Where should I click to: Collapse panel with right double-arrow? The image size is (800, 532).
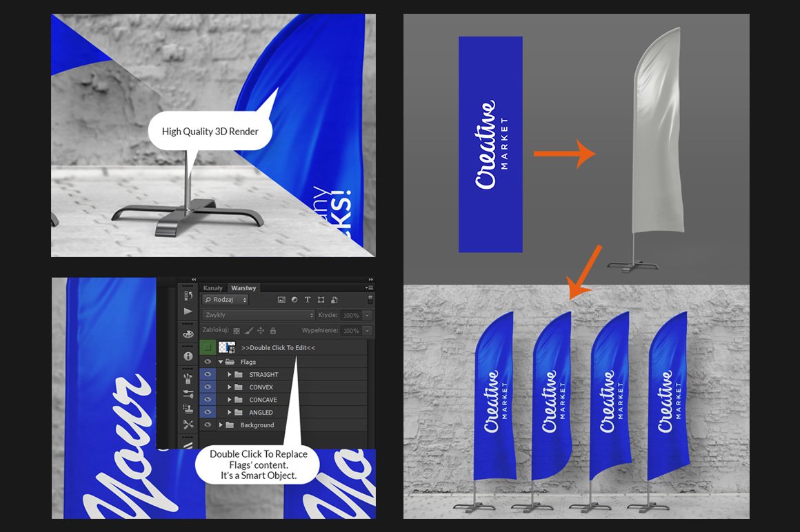tap(371, 279)
